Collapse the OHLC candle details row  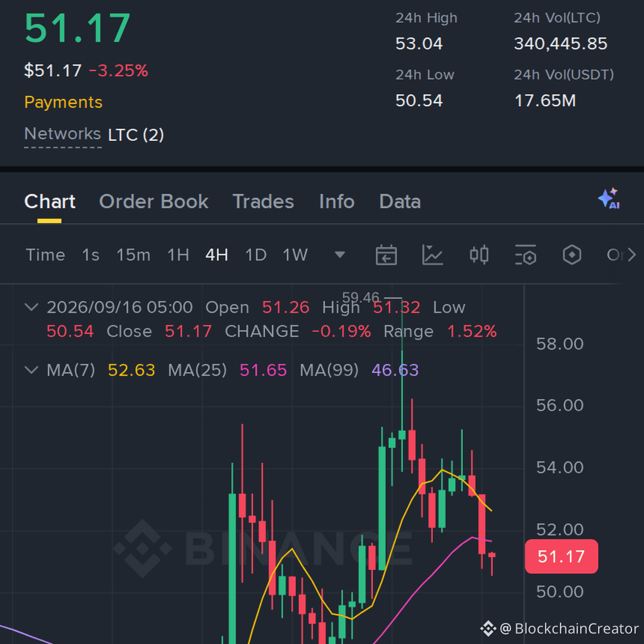(32, 307)
